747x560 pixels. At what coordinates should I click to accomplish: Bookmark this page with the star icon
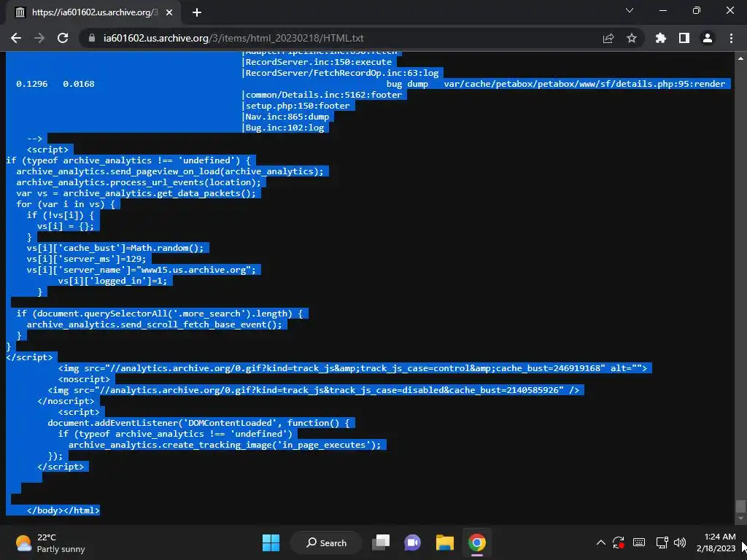(x=632, y=38)
